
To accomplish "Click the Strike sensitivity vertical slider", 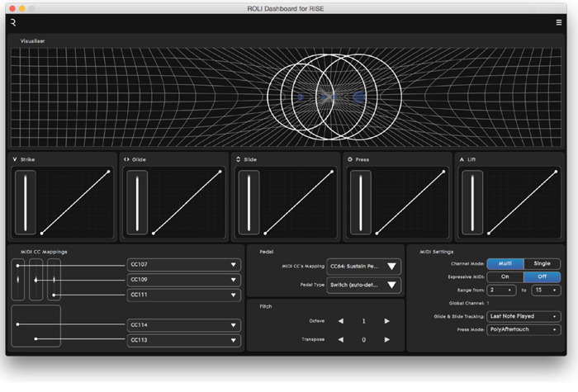I will click(26, 203).
